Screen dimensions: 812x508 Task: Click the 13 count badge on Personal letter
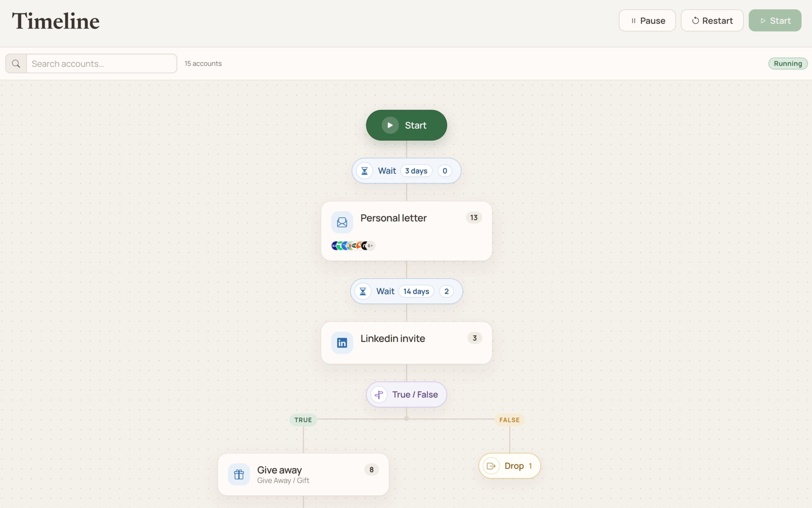(474, 218)
